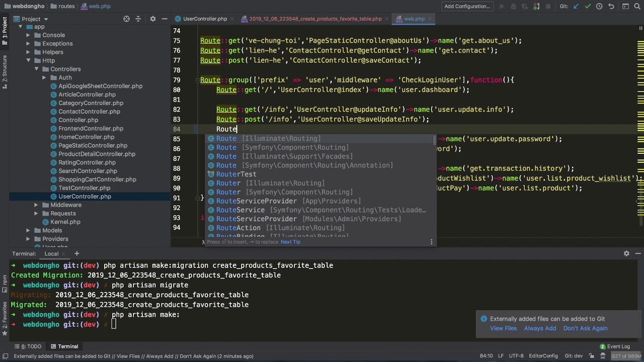644x362 pixels.
Task: Click the Git: dev branch widget
Action: [x=573, y=356]
